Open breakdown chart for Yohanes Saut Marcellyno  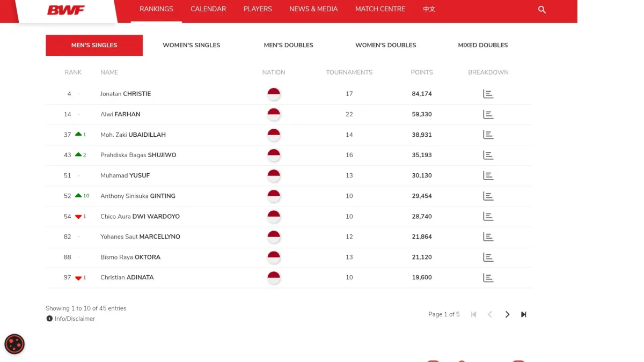[x=488, y=237]
